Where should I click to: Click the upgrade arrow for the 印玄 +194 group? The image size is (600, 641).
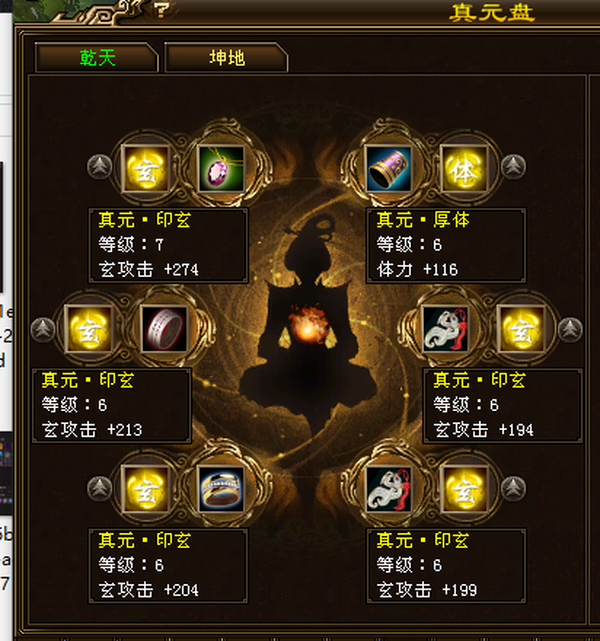point(570,329)
